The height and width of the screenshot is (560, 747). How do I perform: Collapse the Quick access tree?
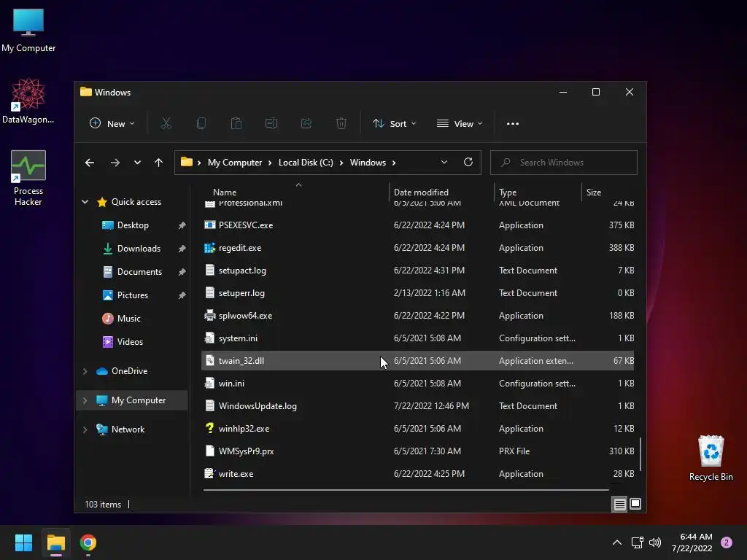85,202
